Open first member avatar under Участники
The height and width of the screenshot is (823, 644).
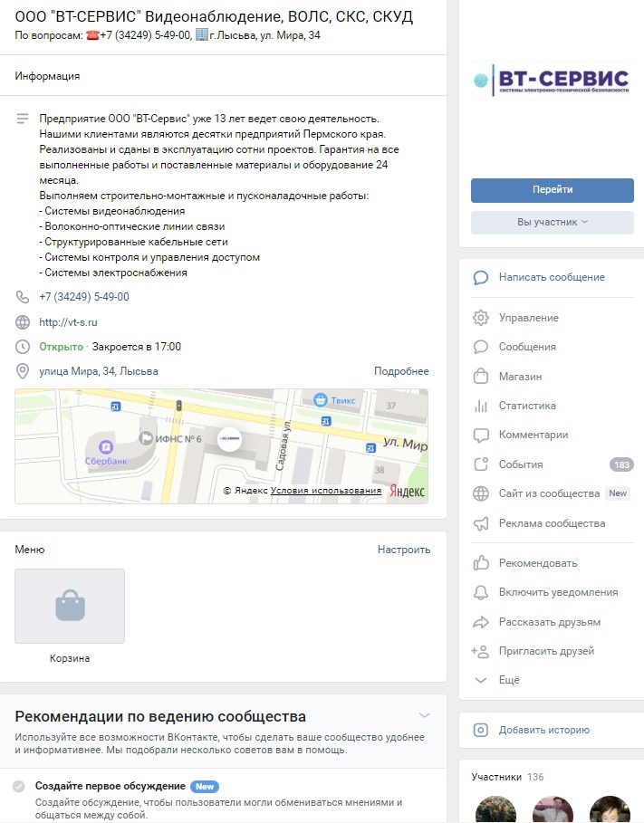click(x=495, y=810)
